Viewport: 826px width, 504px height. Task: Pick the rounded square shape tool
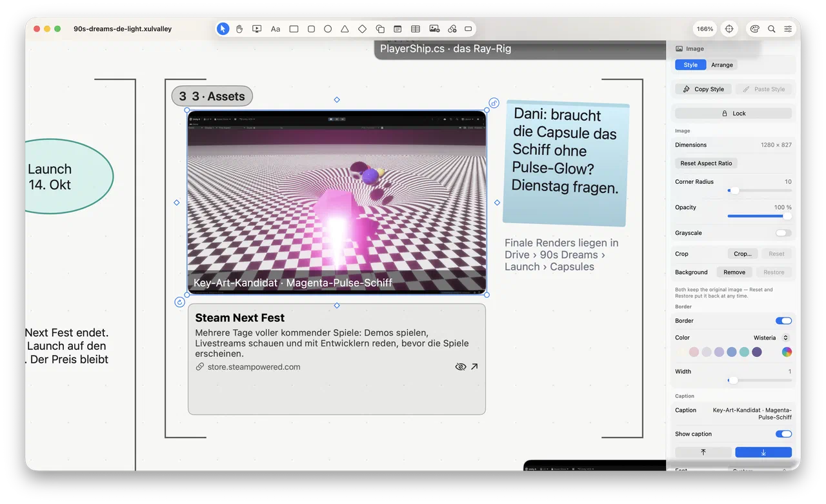[311, 29]
